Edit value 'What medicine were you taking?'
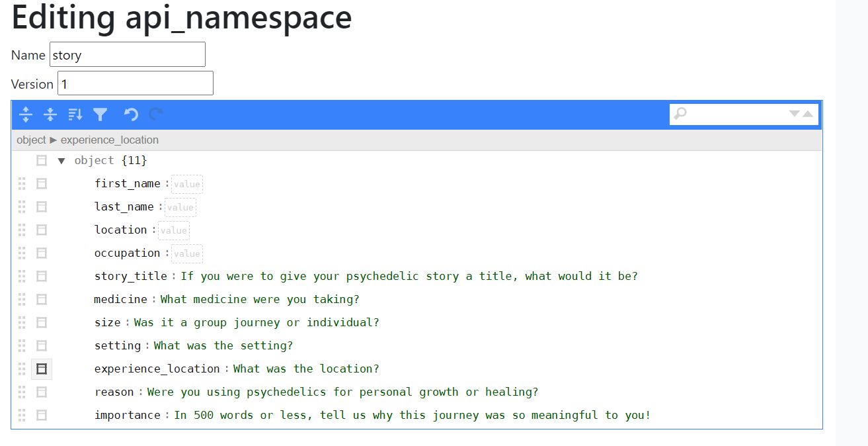868x446 pixels. (x=260, y=299)
